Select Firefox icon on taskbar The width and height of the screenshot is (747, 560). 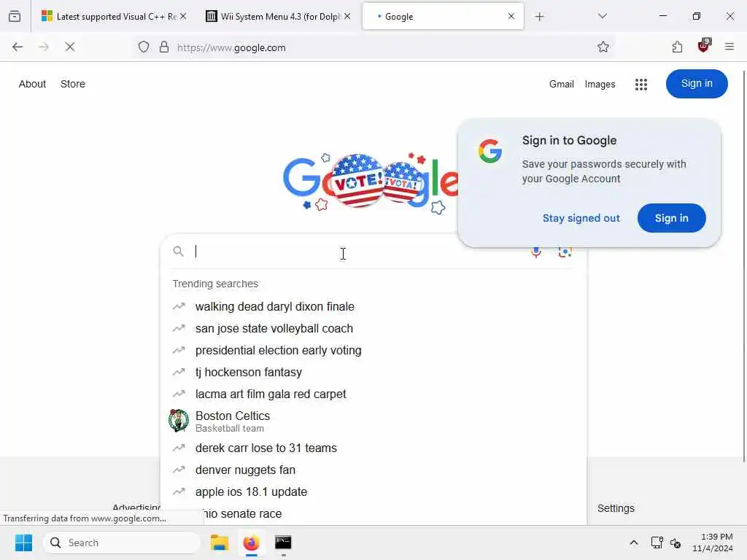251,542
